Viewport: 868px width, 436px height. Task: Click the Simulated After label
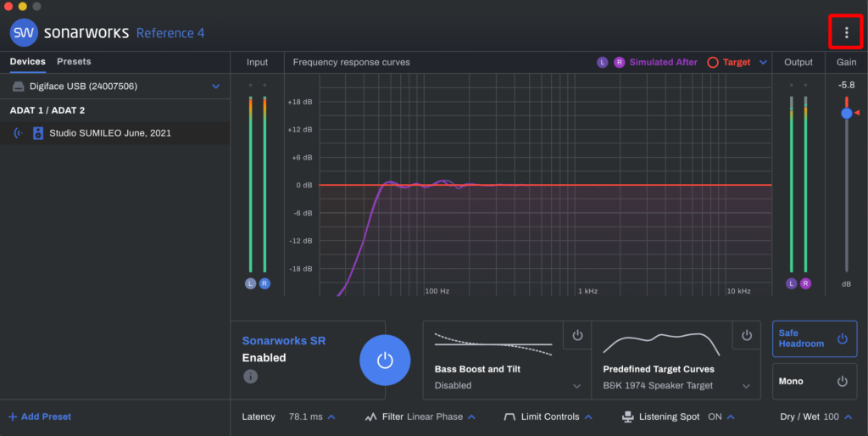pos(663,62)
